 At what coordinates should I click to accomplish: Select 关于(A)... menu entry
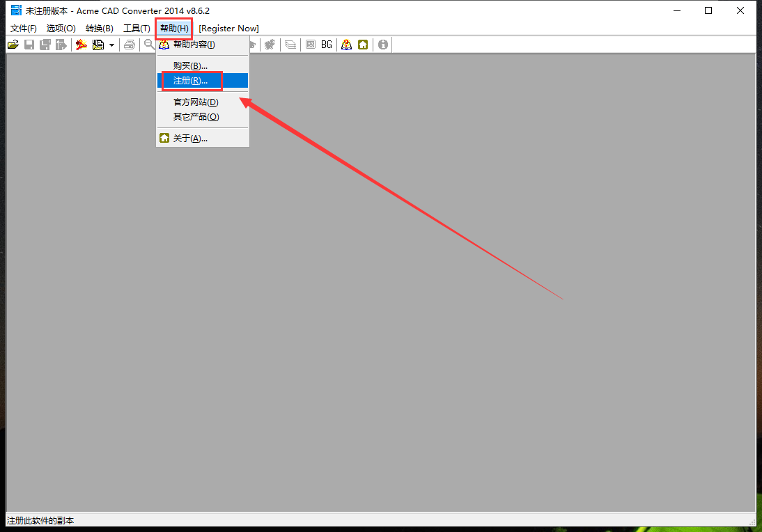pos(190,138)
